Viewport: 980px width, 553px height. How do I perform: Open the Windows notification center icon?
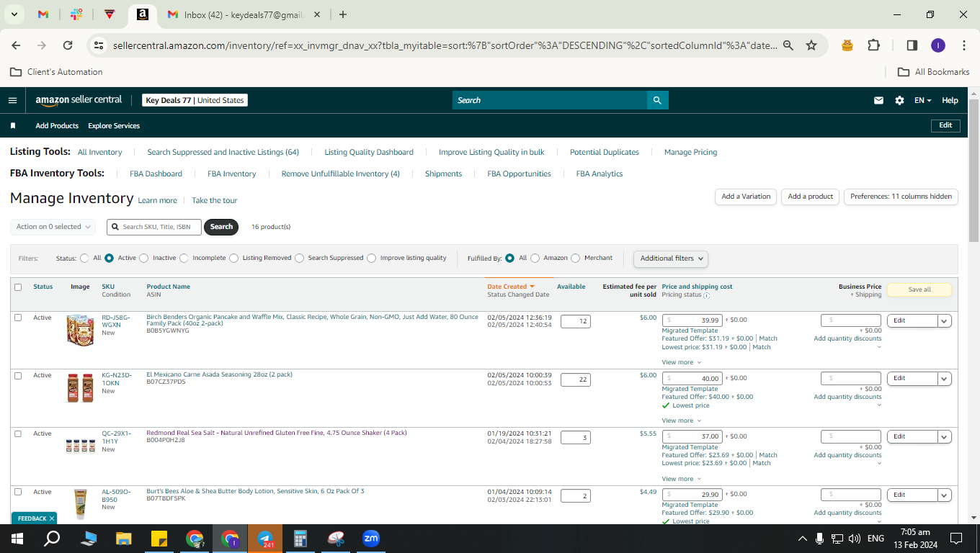pos(956,539)
